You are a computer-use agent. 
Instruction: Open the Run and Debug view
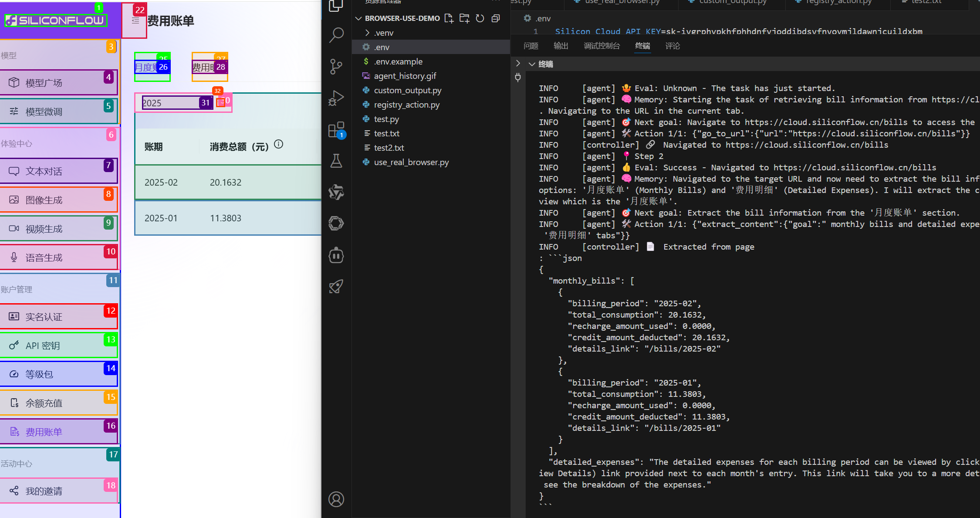click(336, 98)
